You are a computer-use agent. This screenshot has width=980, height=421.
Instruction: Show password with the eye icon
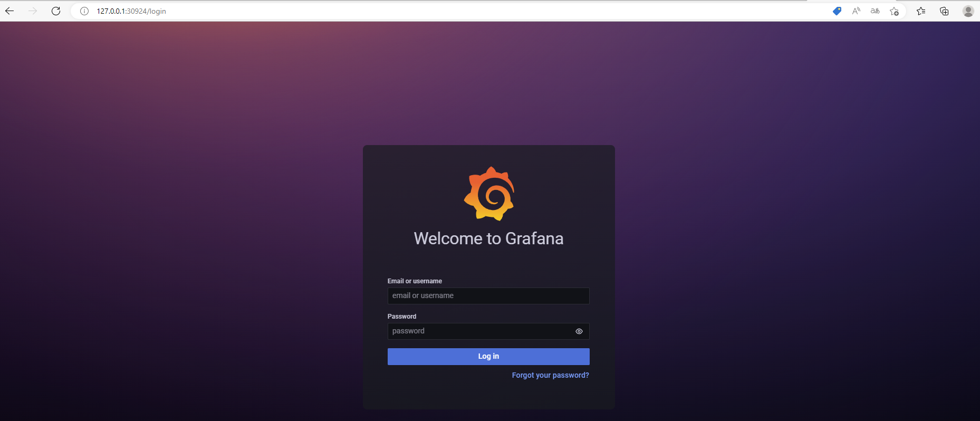(579, 331)
